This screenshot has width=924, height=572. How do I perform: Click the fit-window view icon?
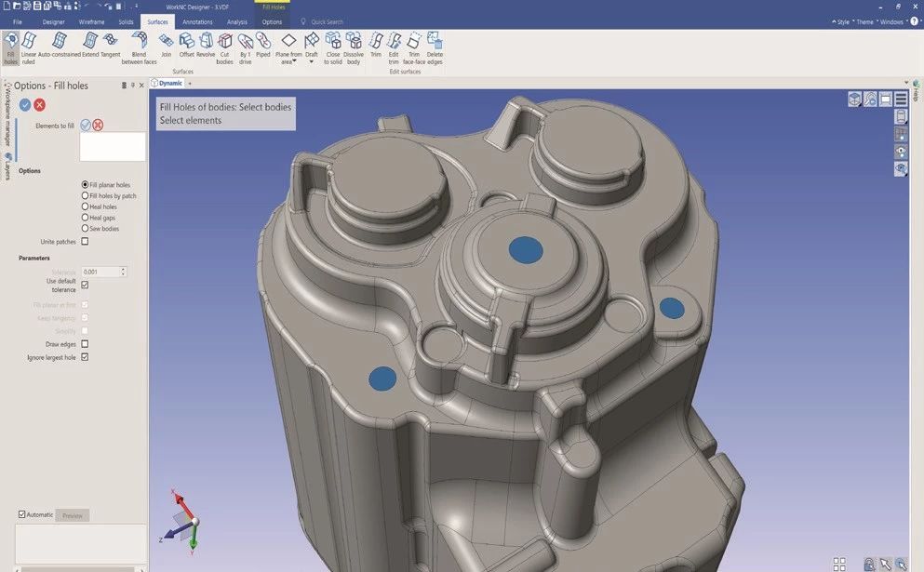[x=885, y=99]
